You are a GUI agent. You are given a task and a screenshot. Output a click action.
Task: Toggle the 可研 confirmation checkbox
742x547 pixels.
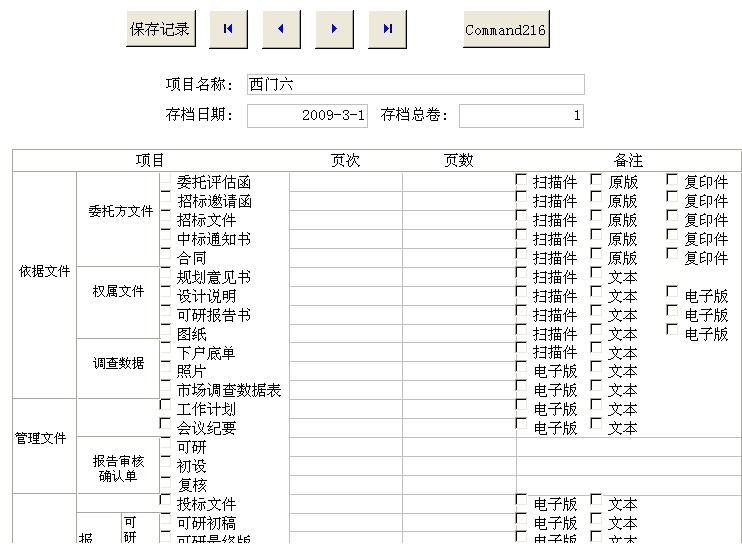click(x=165, y=443)
